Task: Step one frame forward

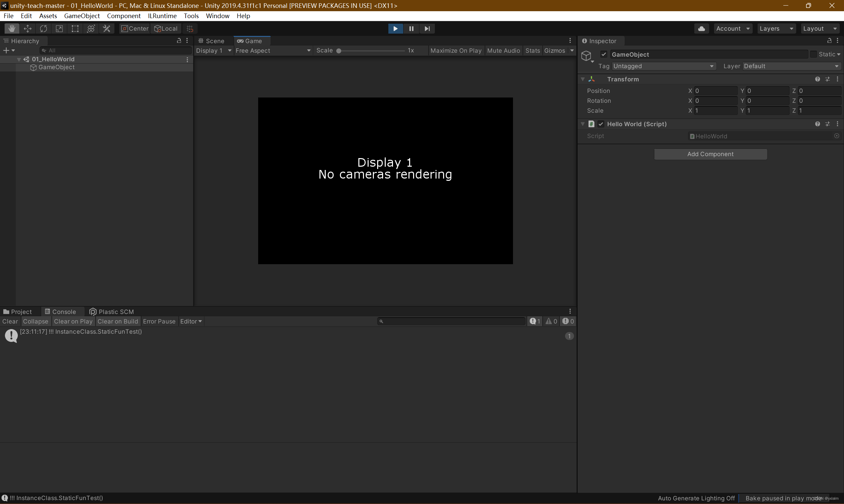Action: [427, 29]
